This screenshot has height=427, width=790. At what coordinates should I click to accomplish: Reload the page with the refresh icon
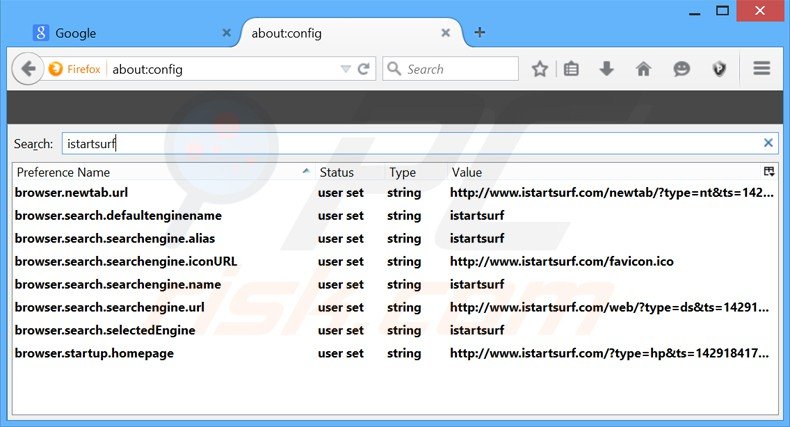pyautogui.click(x=364, y=69)
